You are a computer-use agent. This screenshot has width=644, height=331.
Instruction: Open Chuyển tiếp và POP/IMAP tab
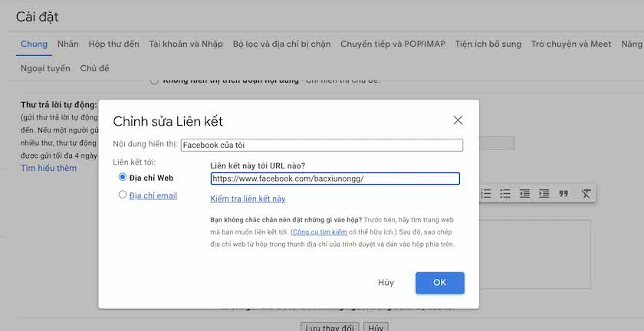393,44
